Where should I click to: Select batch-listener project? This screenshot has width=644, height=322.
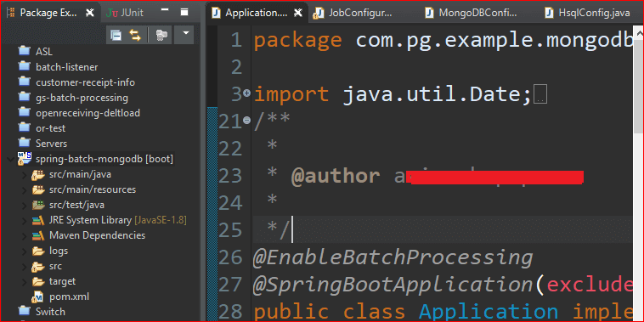66,67
